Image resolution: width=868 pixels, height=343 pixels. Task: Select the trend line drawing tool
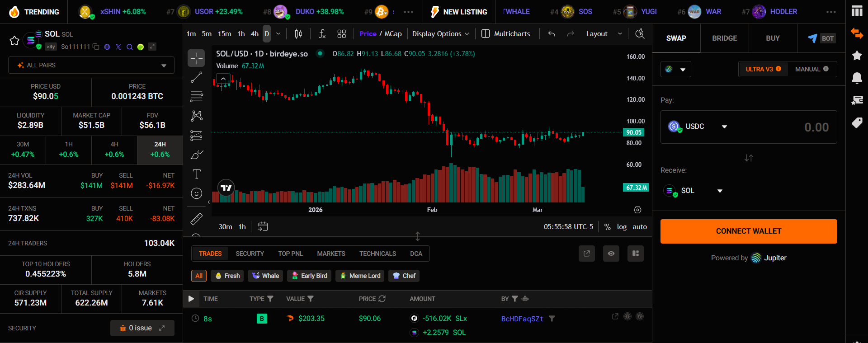tap(196, 77)
